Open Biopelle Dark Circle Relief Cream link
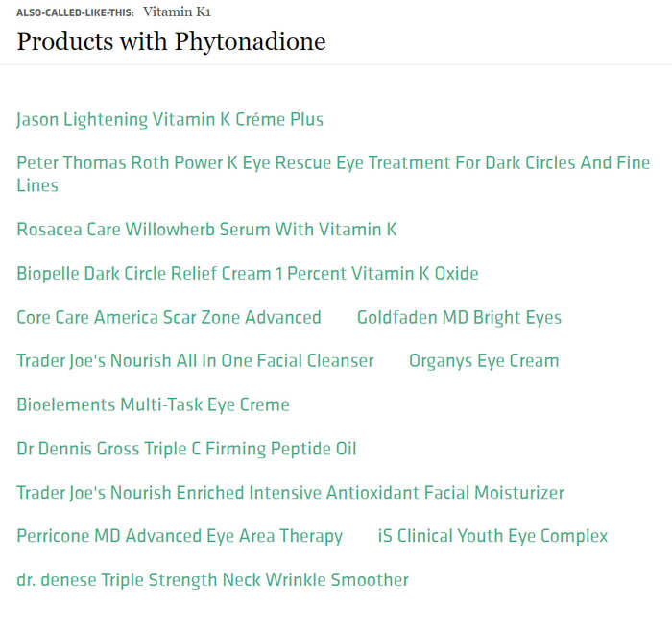This screenshot has width=672, height=636. pyautogui.click(x=248, y=273)
